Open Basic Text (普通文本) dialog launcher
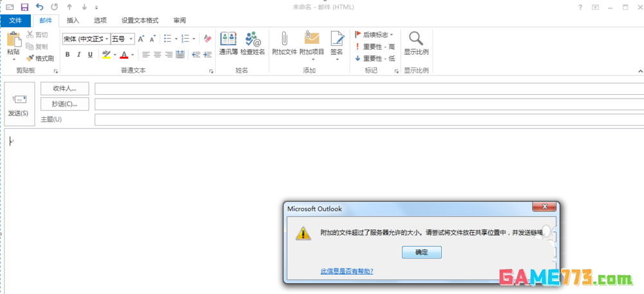Screen dimensions: 644x294 [x=211, y=72]
